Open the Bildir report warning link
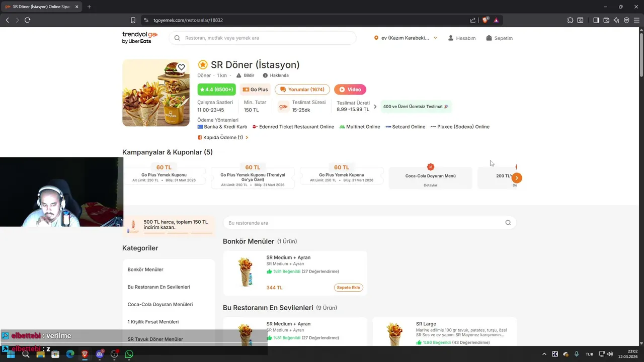644x362 pixels. tap(245, 75)
